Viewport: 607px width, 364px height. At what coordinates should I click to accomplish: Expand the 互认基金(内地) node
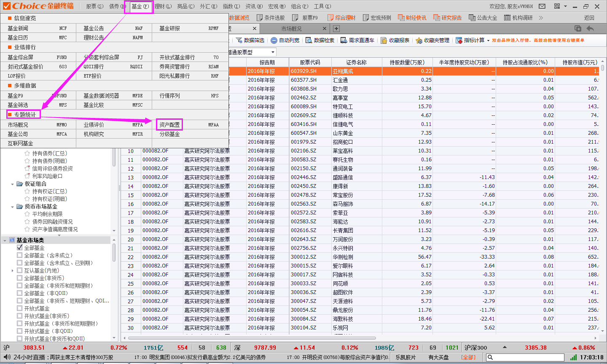[12, 270]
